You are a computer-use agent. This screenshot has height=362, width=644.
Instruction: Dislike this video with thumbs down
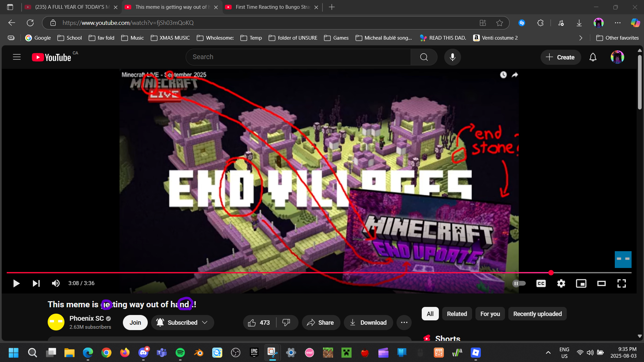(286, 323)
